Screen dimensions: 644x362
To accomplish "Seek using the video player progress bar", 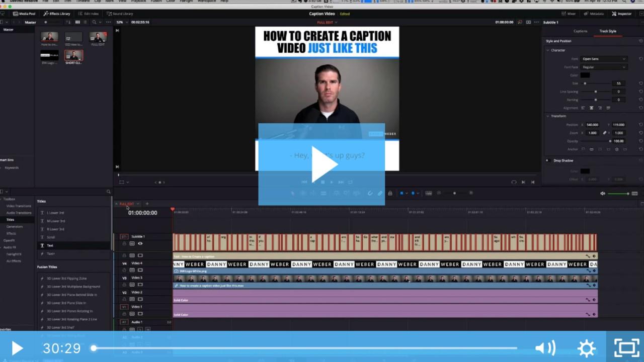I will pyautogui.click(x=305, y=348).
